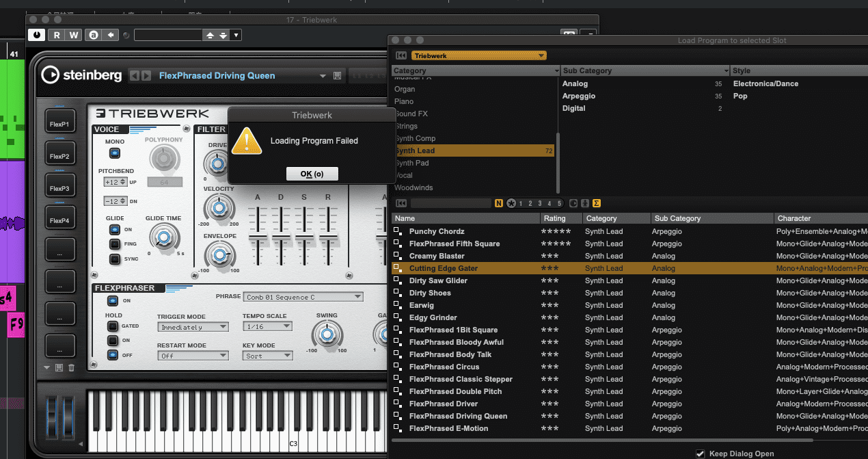
Task: Click the save program disk icon in the header
Action: tap(337, 76)
